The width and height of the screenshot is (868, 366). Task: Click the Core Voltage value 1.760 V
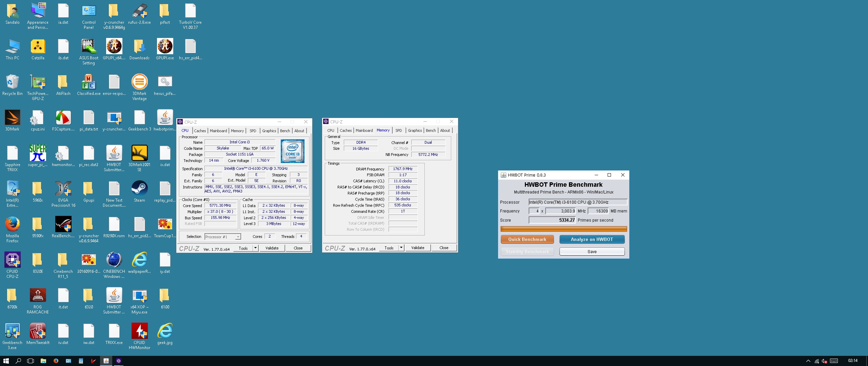click(x=263, y=160)
